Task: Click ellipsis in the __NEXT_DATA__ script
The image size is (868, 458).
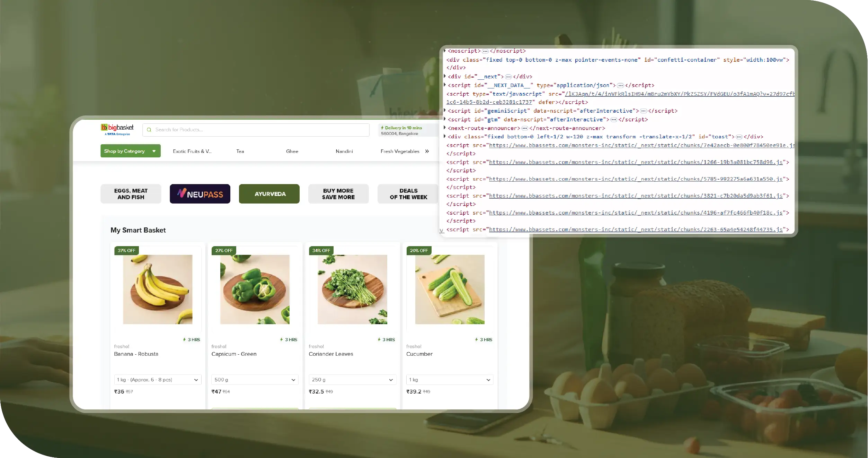Action: (x=620, y=85)
